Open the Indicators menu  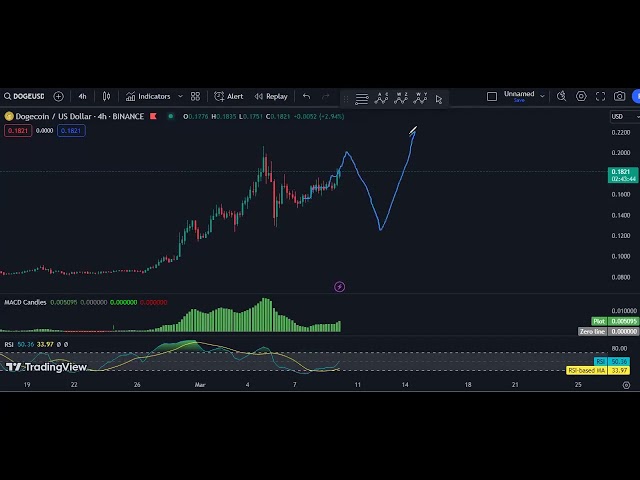[x=148, y=96]
